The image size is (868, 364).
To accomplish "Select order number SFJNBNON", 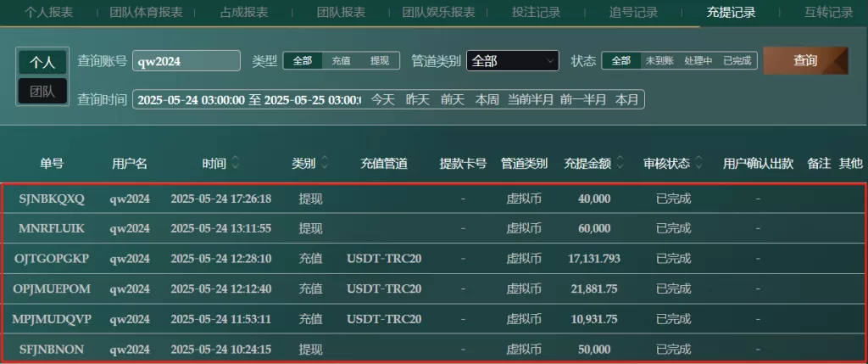I will [x=52, y=349].
